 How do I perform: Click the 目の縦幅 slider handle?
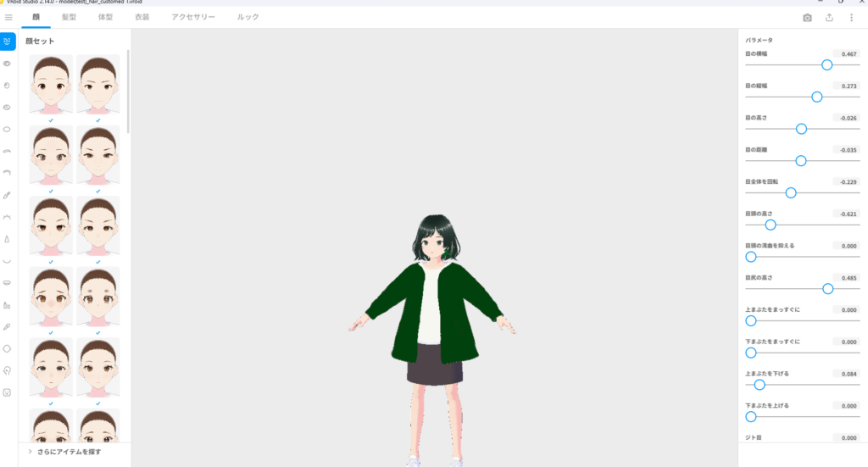[816, 97]
